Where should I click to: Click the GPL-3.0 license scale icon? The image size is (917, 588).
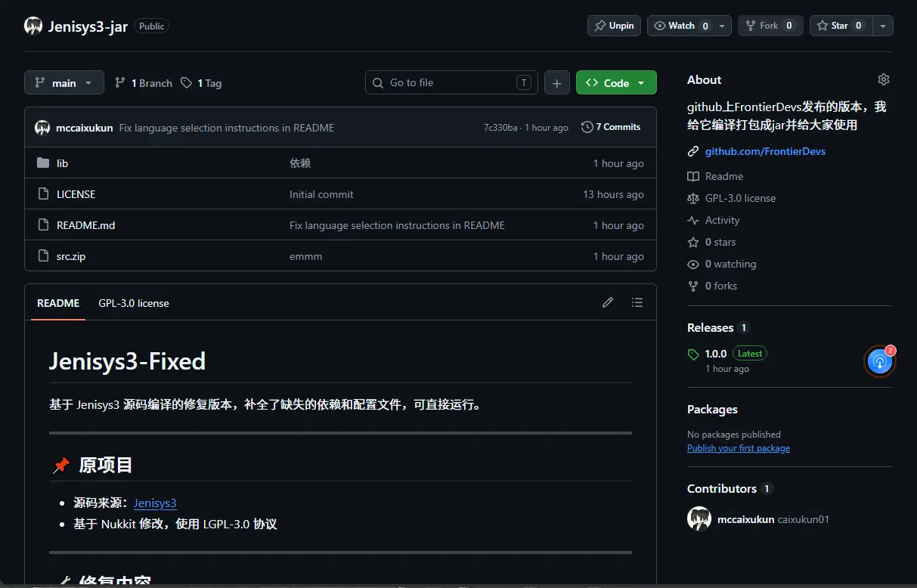(x=693, y=198)
